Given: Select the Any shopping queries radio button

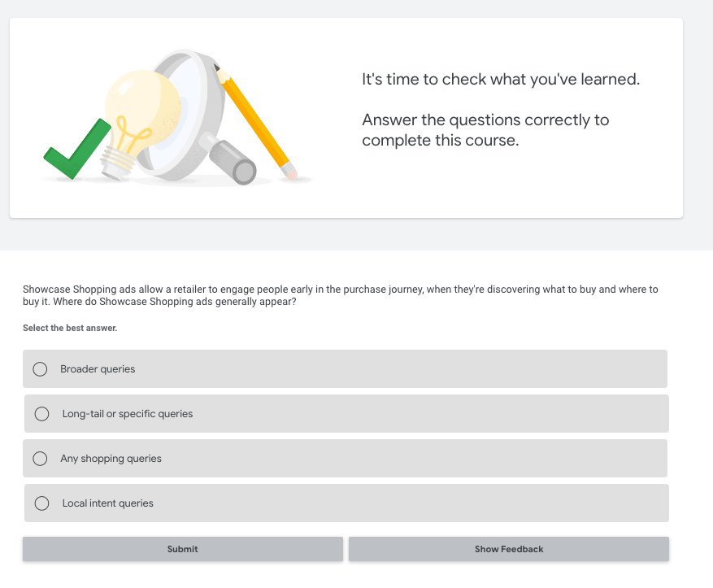Looking at the screenshot, I should 40,459.
